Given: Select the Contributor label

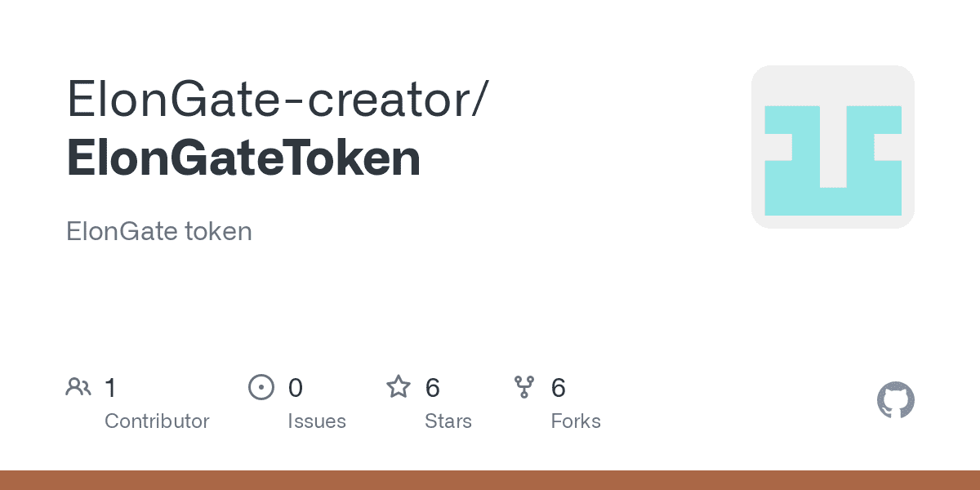Looking at the screenshot, I should (157, 421).
